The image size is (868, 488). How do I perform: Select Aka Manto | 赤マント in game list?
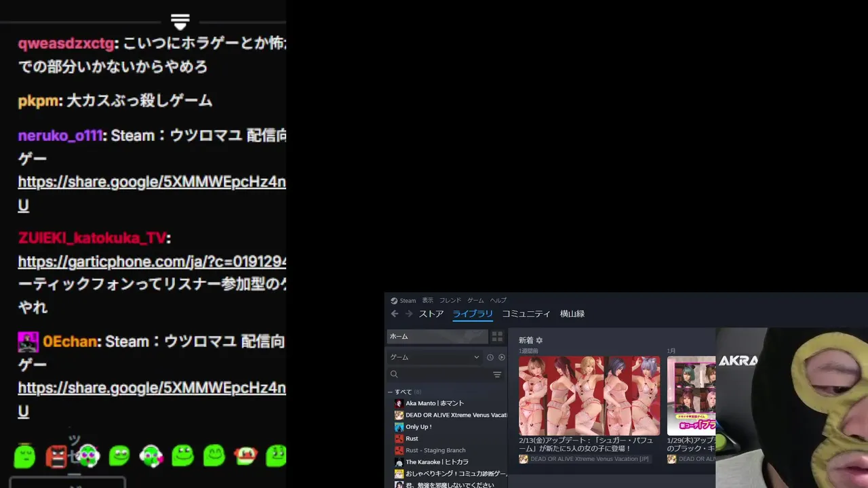click(x=435, y=403)
